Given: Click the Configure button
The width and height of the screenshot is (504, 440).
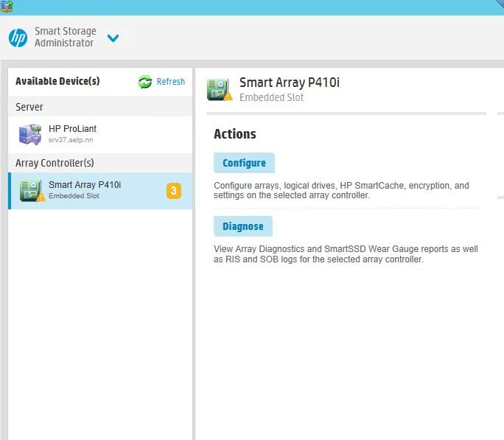Looking at the screenshot, I should coord(244,163).
